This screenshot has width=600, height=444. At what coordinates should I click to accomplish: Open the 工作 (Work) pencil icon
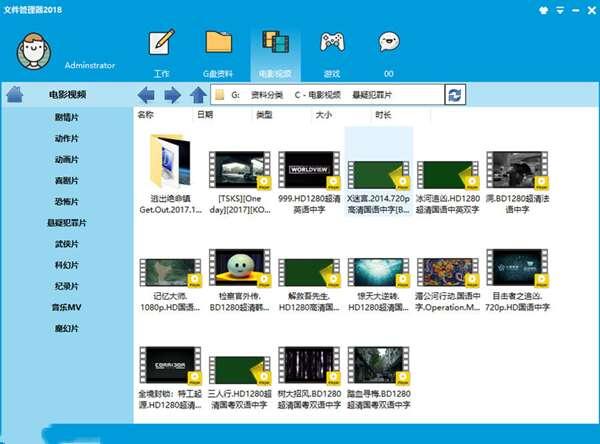point(162,46)
